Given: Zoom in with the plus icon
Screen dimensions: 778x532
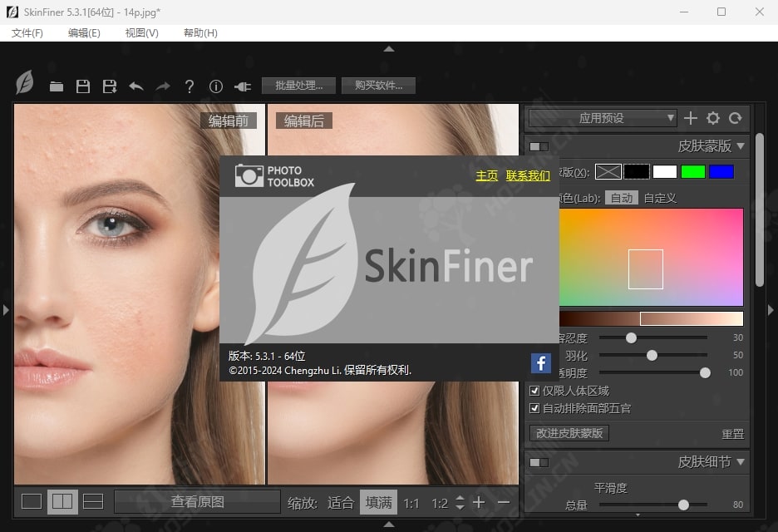Looking at the screenshot, I should (479, 502).
